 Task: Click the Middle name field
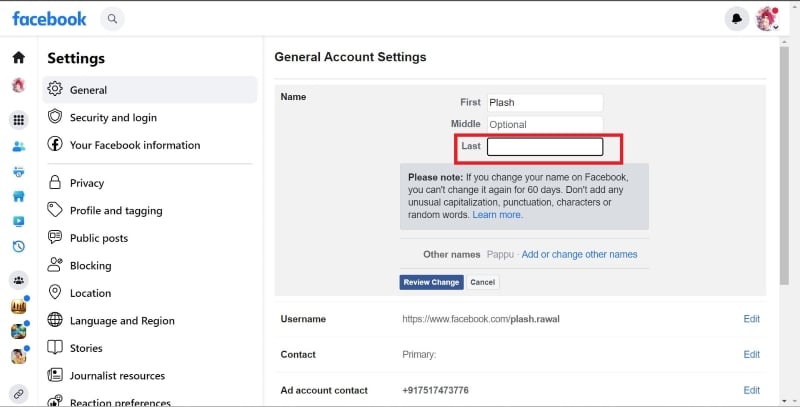(x=545, y=124)
